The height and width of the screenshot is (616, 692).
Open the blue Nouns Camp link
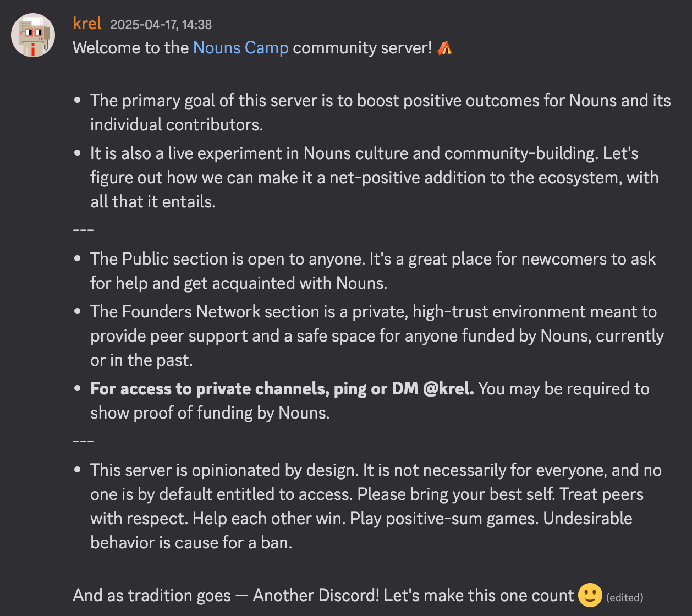241,48
